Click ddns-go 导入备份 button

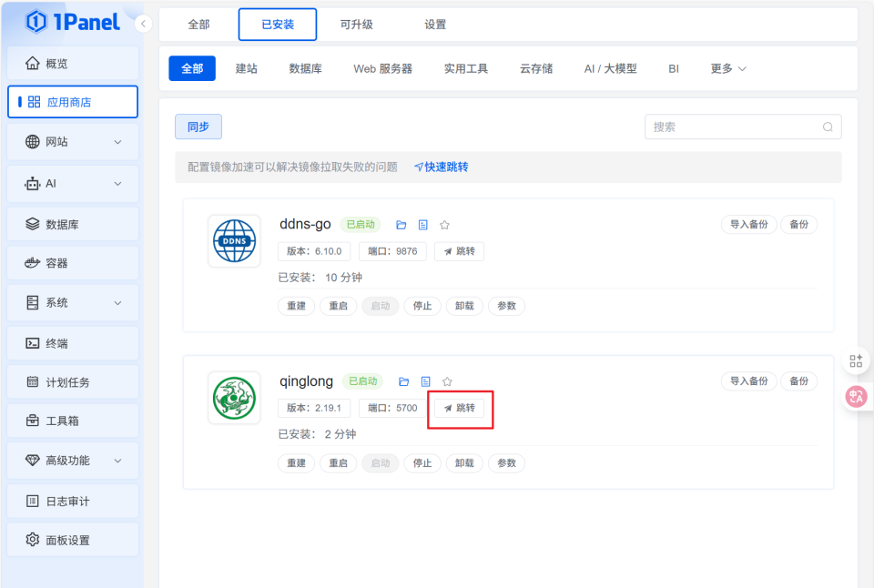point(749,224)
